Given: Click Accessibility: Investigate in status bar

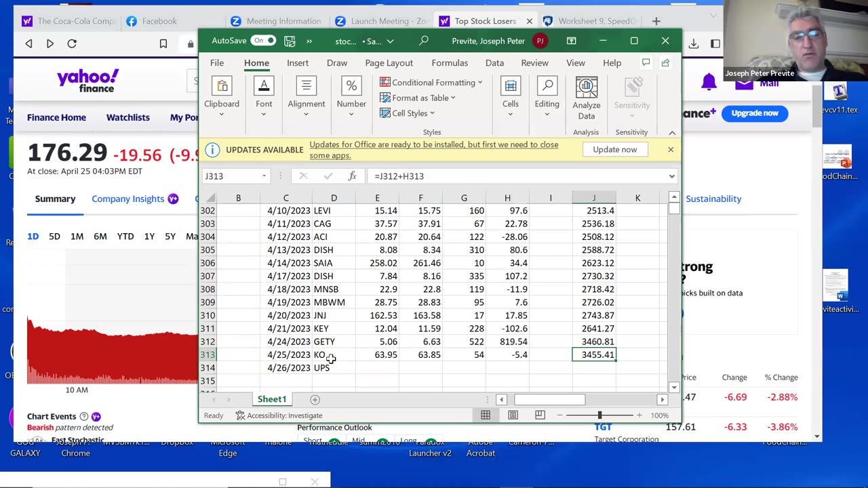Looking at the screenshot, I should [279, 415].
